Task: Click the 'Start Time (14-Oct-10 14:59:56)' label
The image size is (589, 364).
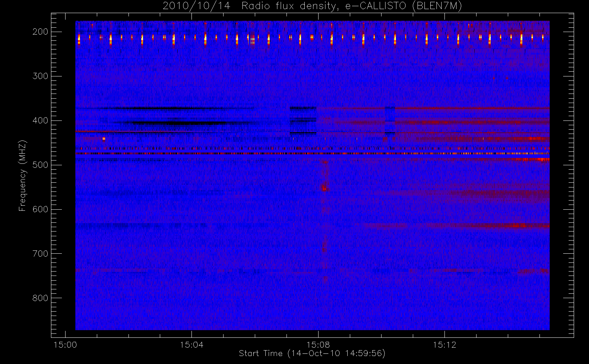Action: click(312, 353)
